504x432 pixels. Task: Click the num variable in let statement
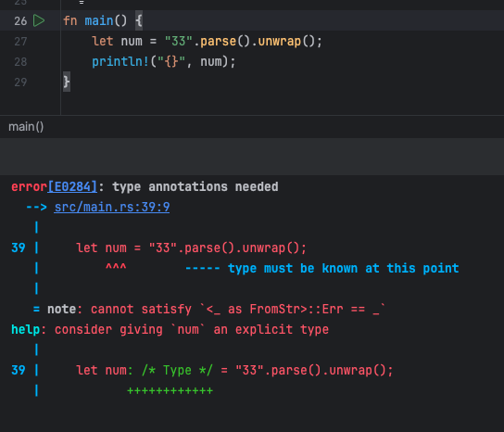(x=132, y=42)
